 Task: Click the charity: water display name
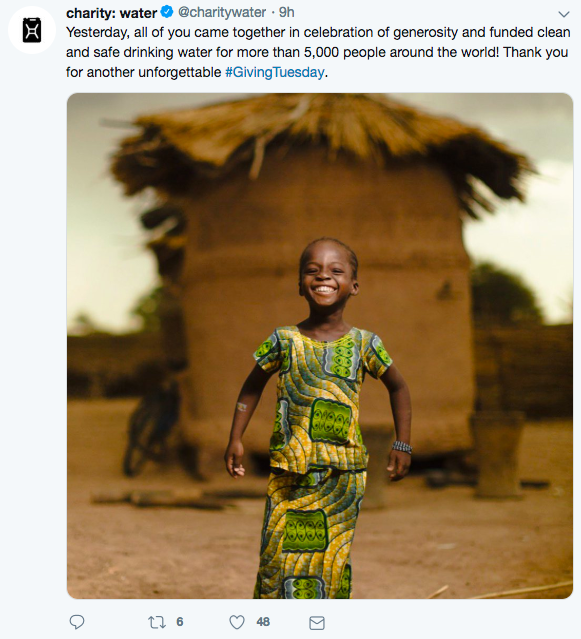tap(111, 13)
